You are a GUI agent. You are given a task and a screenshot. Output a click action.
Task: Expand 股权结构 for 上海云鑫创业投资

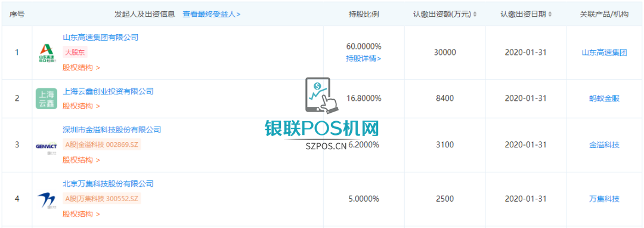pyautogui.click(x=81, y=106)
